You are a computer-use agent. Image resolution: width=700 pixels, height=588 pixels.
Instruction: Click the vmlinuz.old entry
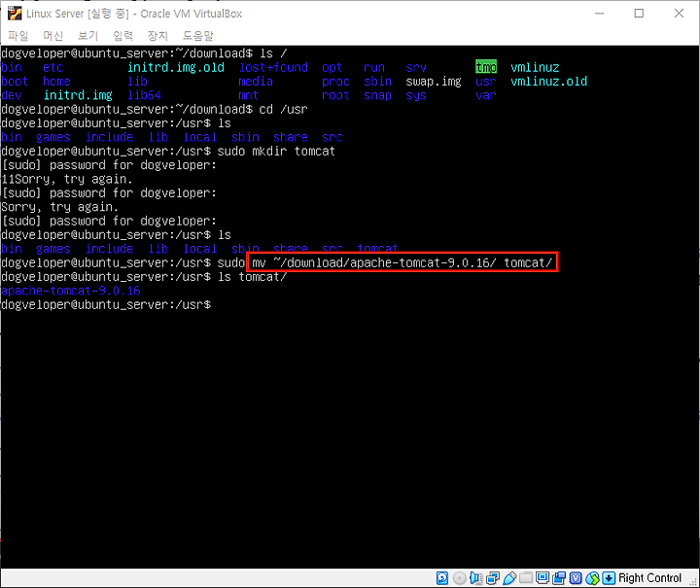(549, 82)
